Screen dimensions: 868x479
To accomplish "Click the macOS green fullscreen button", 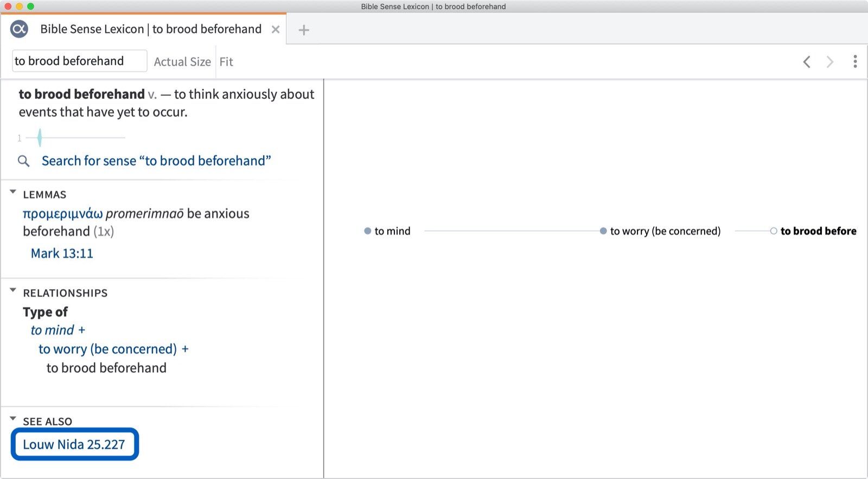I will point(30,7).
